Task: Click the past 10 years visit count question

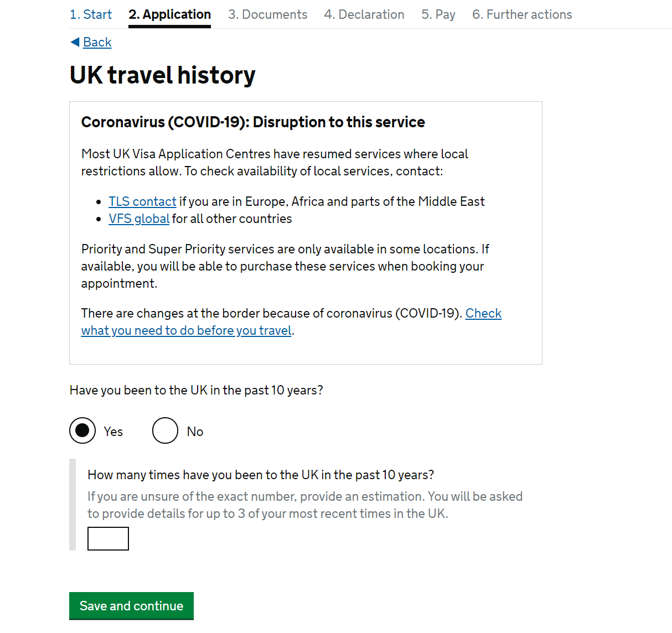Action: (x=261, y=475)
